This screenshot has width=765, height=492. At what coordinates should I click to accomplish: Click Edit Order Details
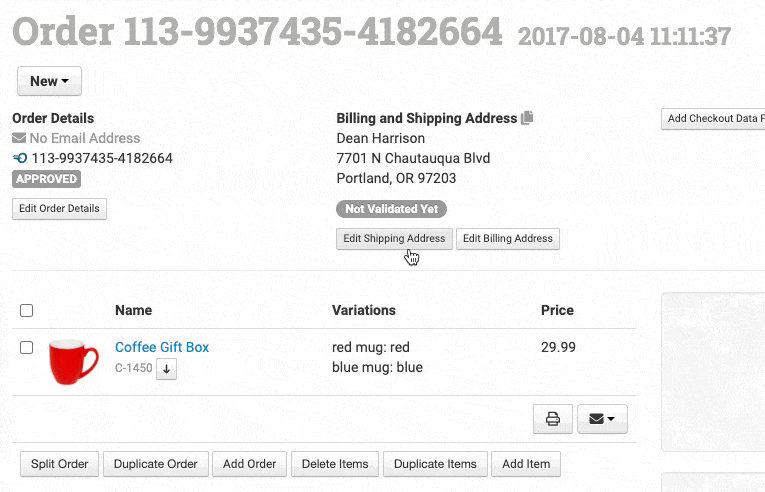point(59,208)
